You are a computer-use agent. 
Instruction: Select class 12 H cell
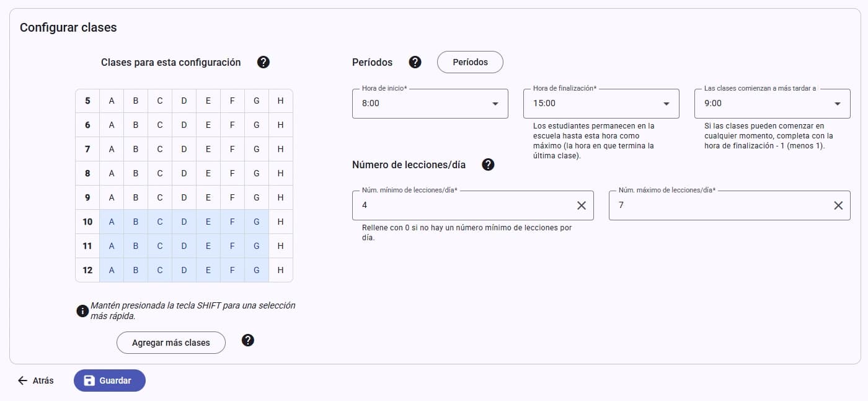281,270
